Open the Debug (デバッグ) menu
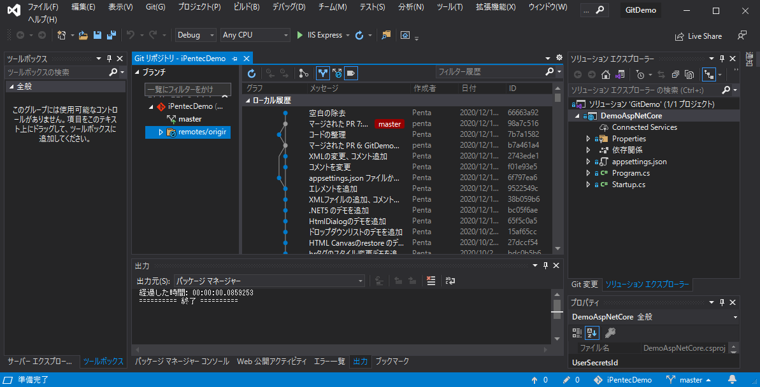 coord(289,7)
